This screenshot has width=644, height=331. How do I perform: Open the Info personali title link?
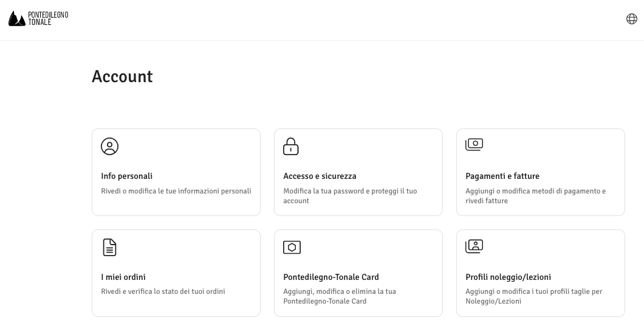pyautogui.click(x=126, y=176)
